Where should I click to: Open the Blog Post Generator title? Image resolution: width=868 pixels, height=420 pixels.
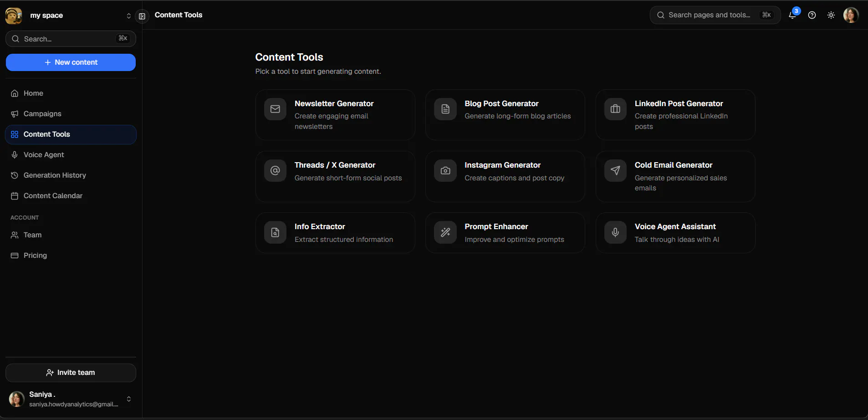[x=501, y=104]
